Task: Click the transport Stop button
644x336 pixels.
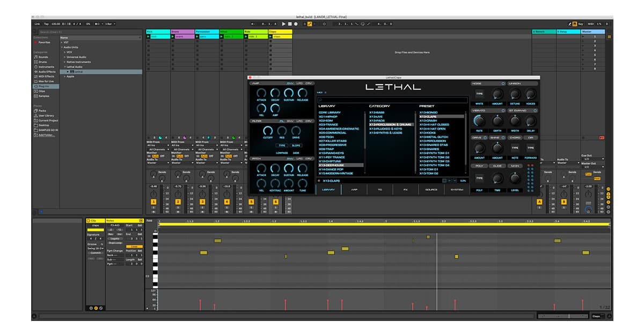Action: pos(290,24)
